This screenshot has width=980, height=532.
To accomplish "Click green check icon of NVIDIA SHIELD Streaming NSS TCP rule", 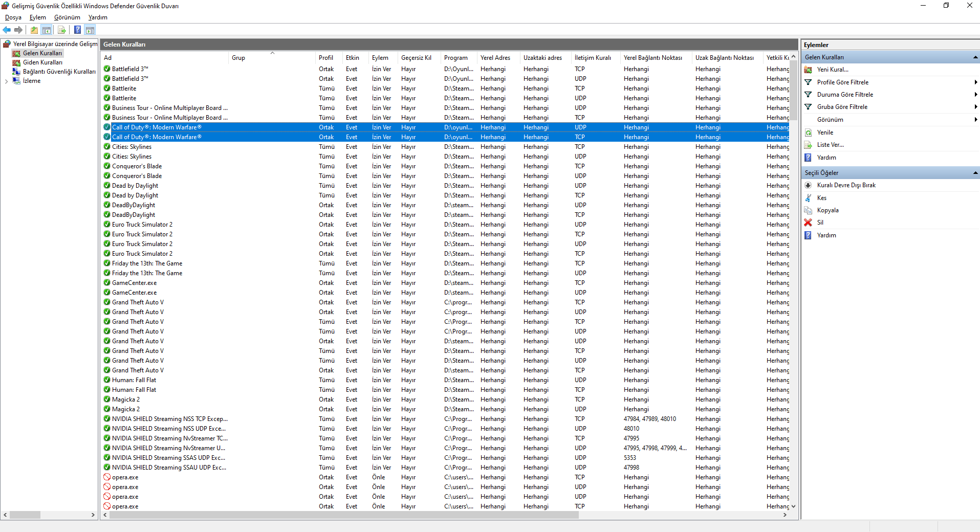I will coord(107,419).
